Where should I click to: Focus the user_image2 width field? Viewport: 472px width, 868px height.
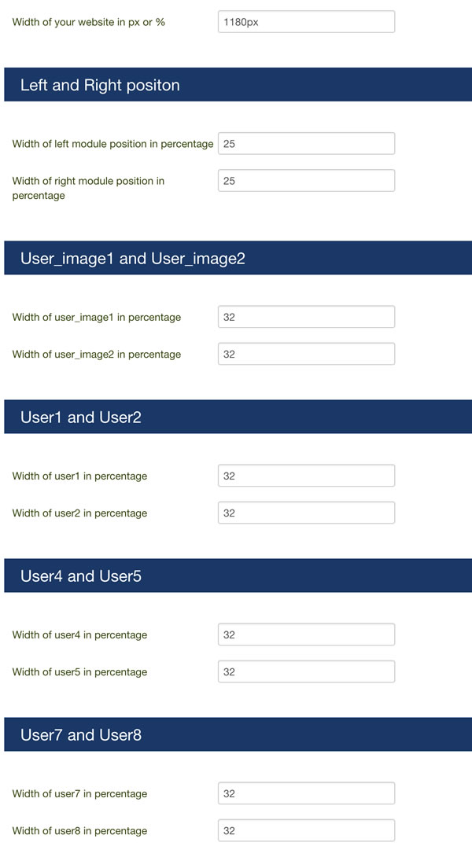coord(306,355)
